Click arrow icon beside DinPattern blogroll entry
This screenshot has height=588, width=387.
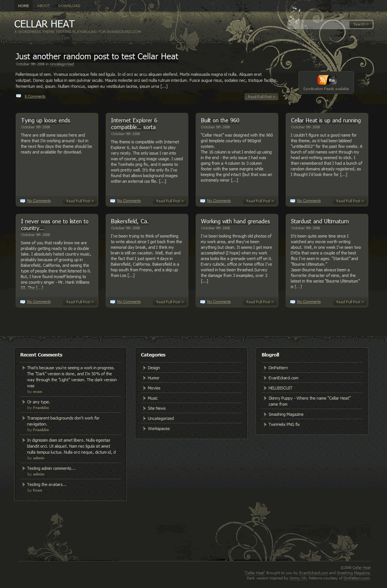[x=265, y=368]
